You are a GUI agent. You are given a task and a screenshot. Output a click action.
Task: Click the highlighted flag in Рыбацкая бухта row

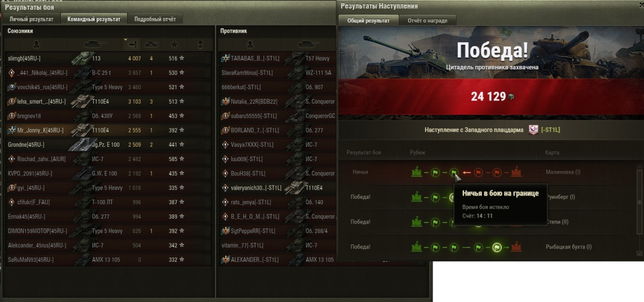tap(497, 247)
